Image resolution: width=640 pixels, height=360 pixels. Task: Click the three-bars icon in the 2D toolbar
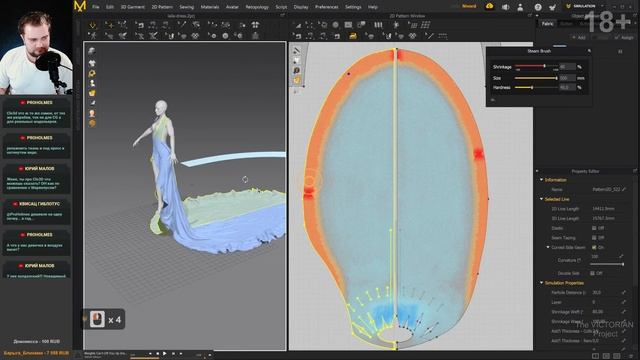pyautogui.click(x=378, y=25)
